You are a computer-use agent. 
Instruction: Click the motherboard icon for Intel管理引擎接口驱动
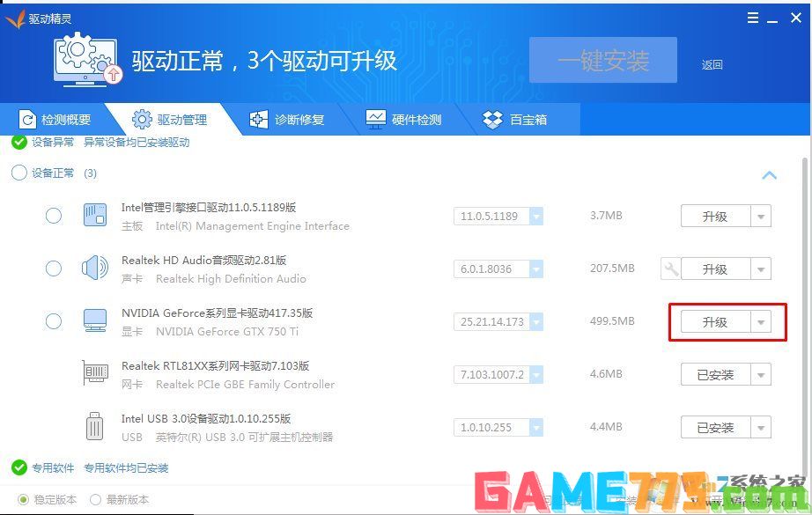pos(95,215)
